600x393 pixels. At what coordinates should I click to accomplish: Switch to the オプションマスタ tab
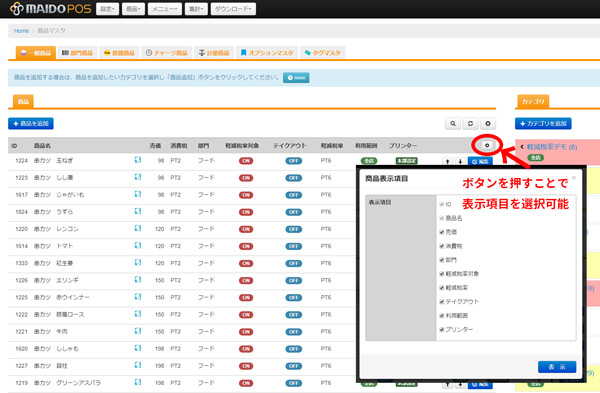tap(267, 53)
